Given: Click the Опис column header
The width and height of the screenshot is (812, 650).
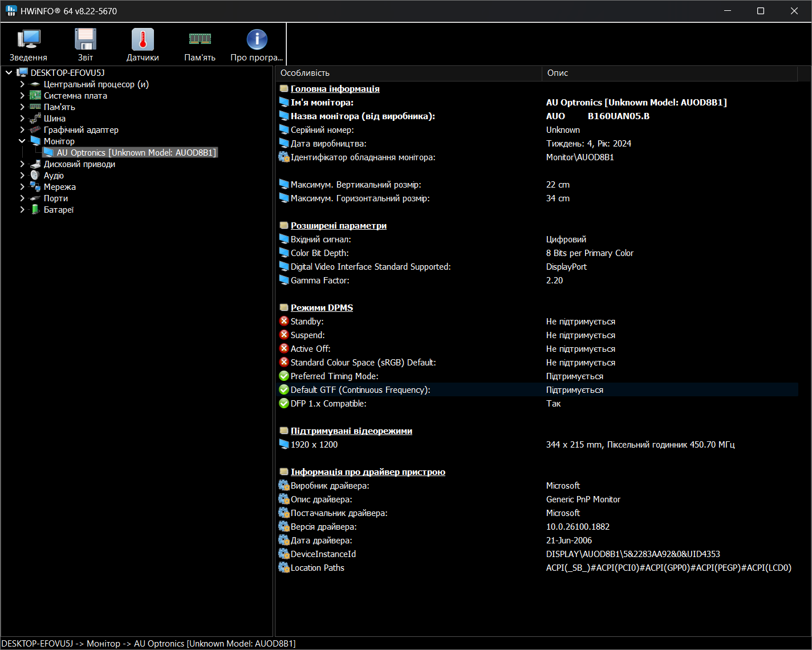Looking at the screenshot, I should pos(669,73).
